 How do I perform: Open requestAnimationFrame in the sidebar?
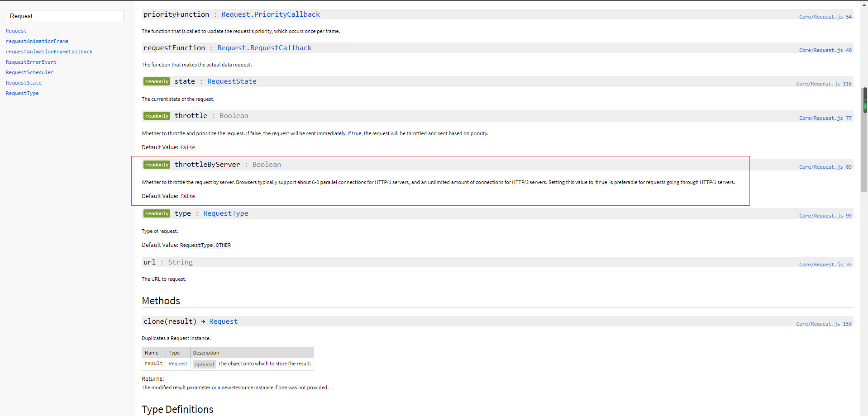37,42
